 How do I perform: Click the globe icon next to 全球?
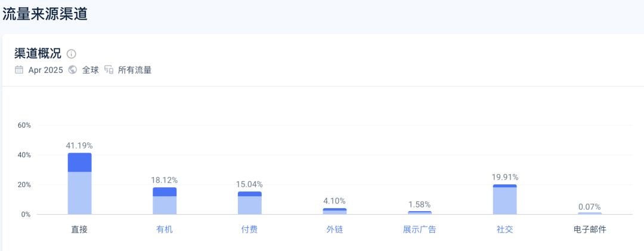[73, 70]
